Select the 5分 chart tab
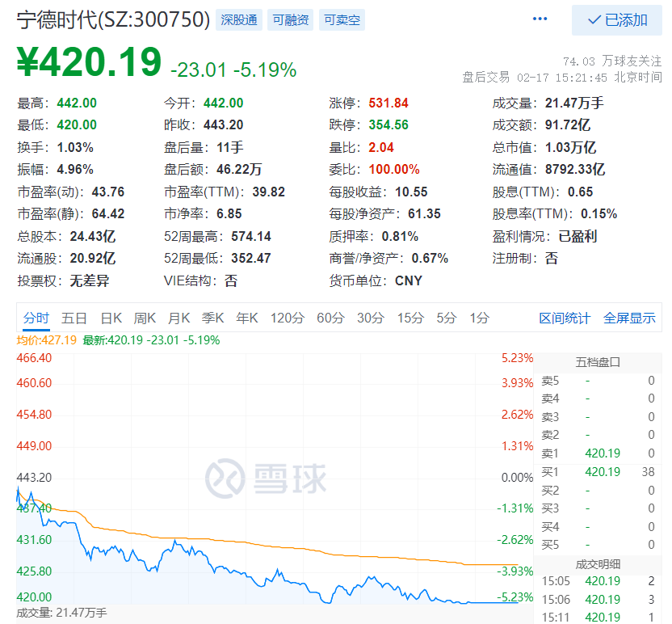Image resolution: width=672 pixels, height=624 pixels. pyautogui.click(x=446, y=318)
